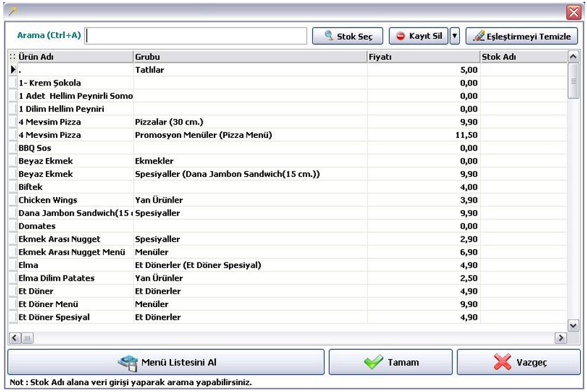Select the 'Ekmek Arası Nugget' product name
Image resolution: width=587 pixels, height=392 pixels.
pos(75,239)
